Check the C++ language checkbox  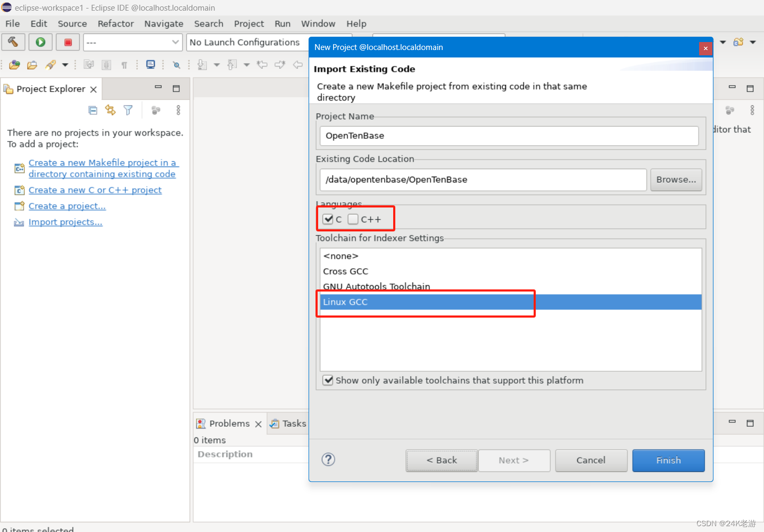tap(353, 219)
